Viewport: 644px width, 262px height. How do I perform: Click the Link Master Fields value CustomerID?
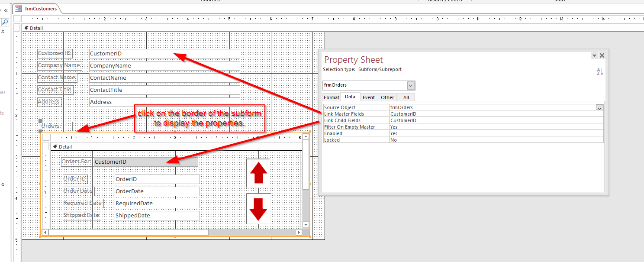(x=496, y=114)
